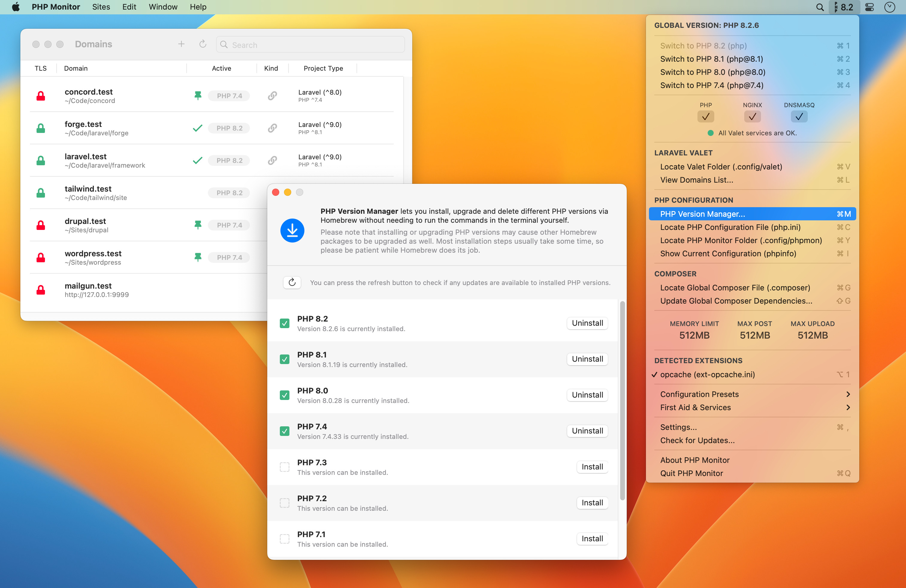The image size is (906, 588).
Task: Click the green checkmark for laravel.test
Action: tap(197, 160)
